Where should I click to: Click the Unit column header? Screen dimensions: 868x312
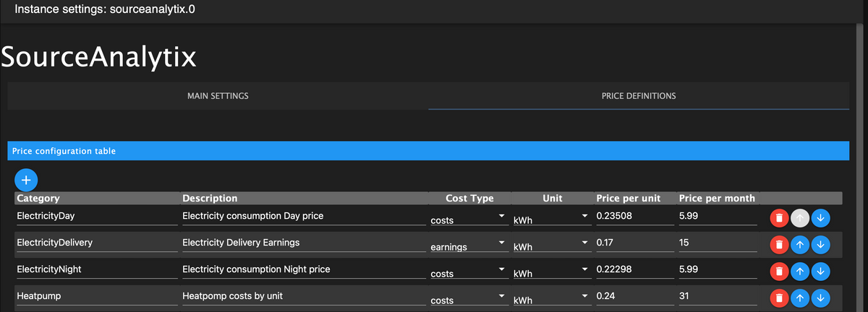coord(552,198)
